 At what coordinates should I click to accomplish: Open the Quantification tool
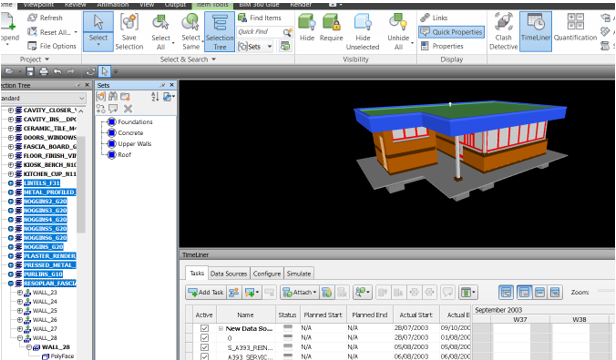pos(575,27)
